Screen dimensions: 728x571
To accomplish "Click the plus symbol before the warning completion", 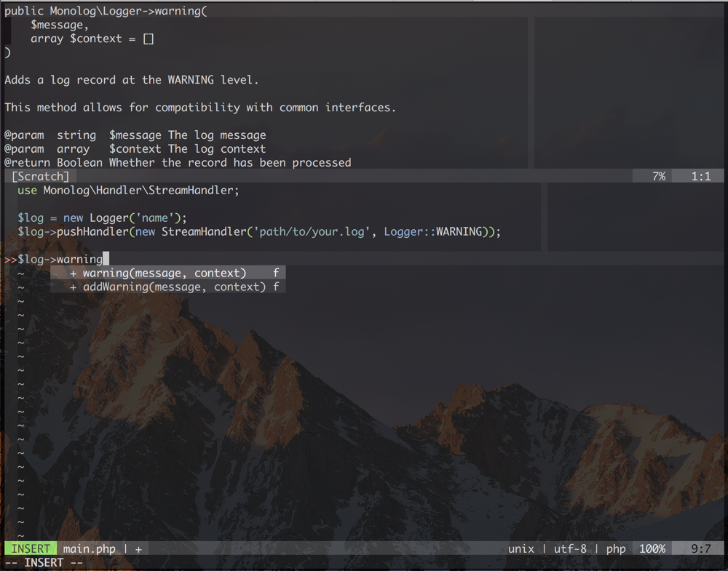I will (x=73, y=273).
